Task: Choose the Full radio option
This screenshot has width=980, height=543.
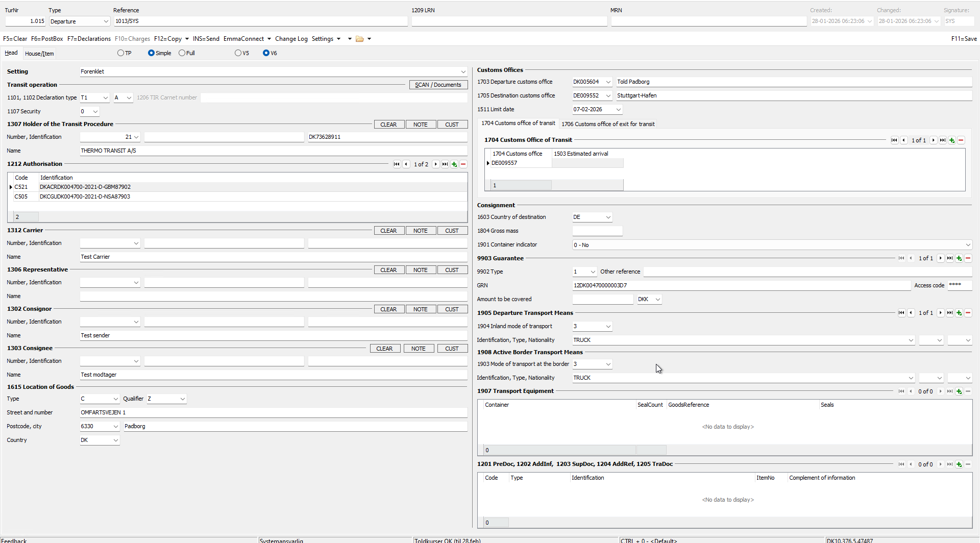Action: [182, 53]
